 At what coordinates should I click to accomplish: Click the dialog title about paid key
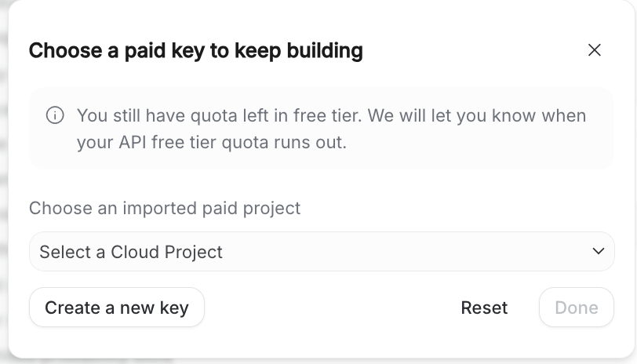pyautogui.click(x=195, y=51)
